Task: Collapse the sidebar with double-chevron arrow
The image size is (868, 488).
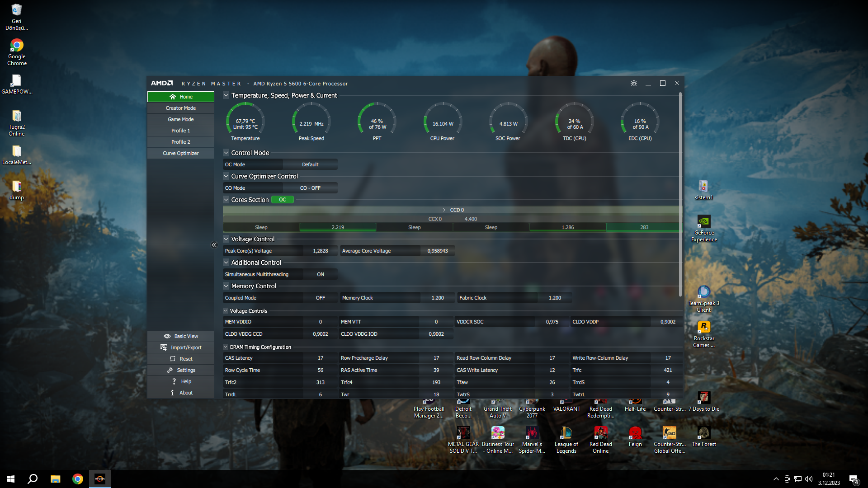Action: click(214, 245)
